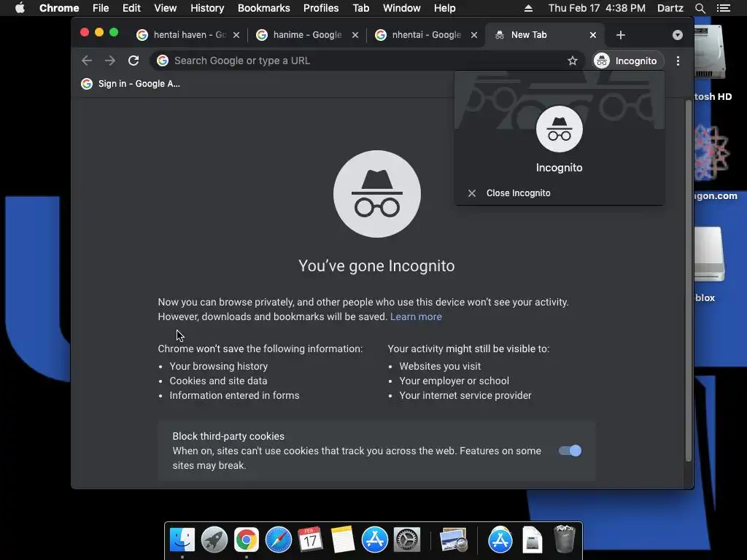Image resolution: width=747 pixels, height=560 pixels.
Task: Open the Trash in the Dock
Action: click(x=565, y=539)
